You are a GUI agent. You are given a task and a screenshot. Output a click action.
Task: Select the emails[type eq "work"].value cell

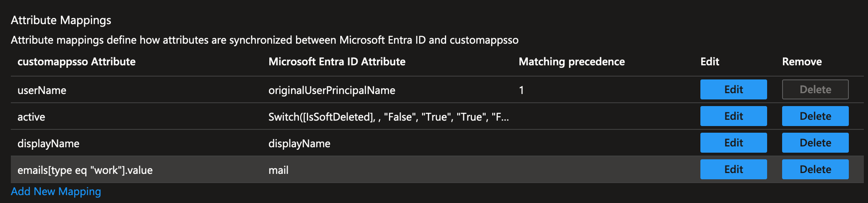85,170
